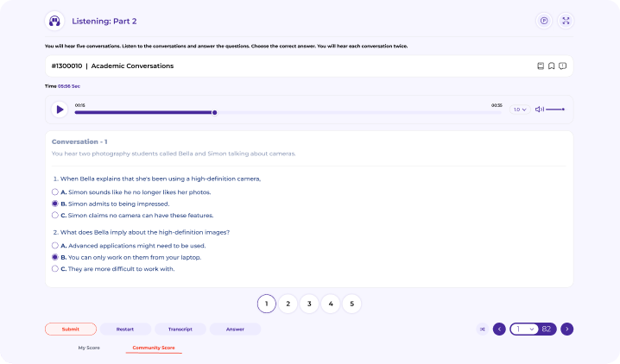Image resolution: width=620 pixels, height=364 pixels.
Task: Play the listening audio
Action: click(x=59, y=110)
